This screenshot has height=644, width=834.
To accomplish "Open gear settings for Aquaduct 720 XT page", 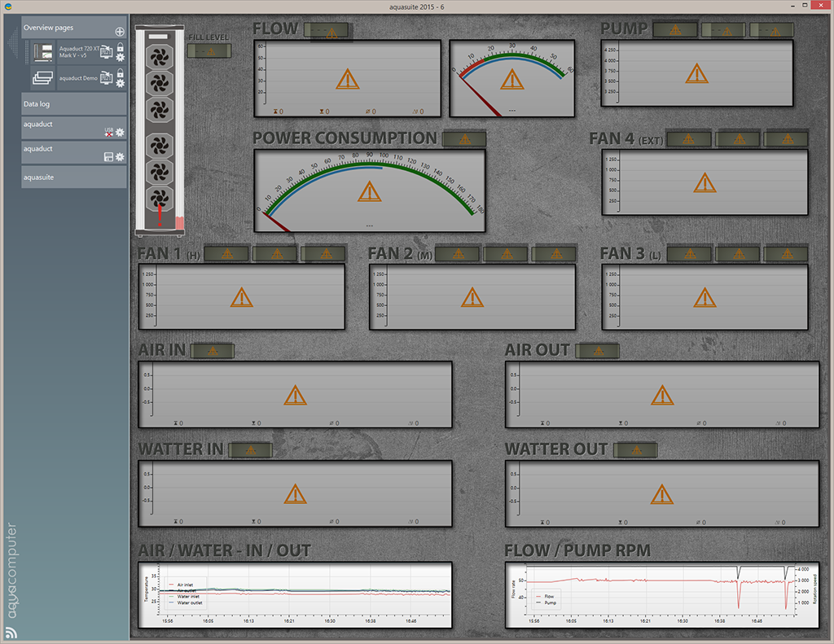I will (x=120, y=59).
